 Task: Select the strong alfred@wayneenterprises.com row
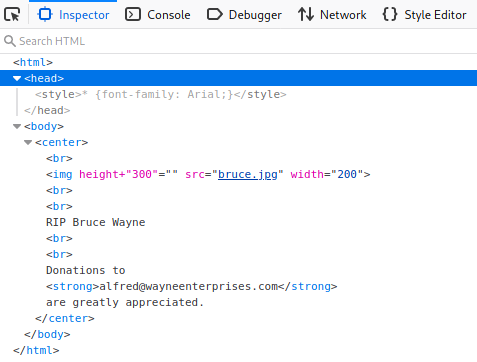tap(192, 286)
